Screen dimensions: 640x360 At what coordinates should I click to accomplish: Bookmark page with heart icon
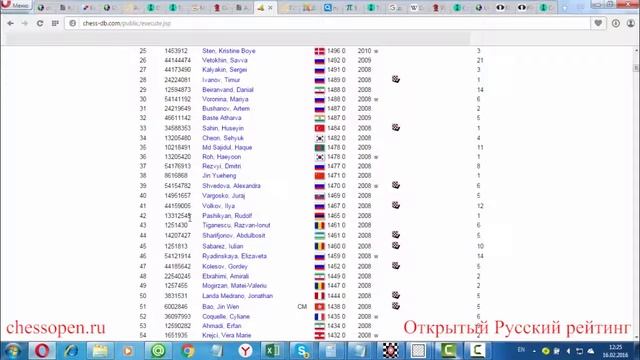coord(598,23)
